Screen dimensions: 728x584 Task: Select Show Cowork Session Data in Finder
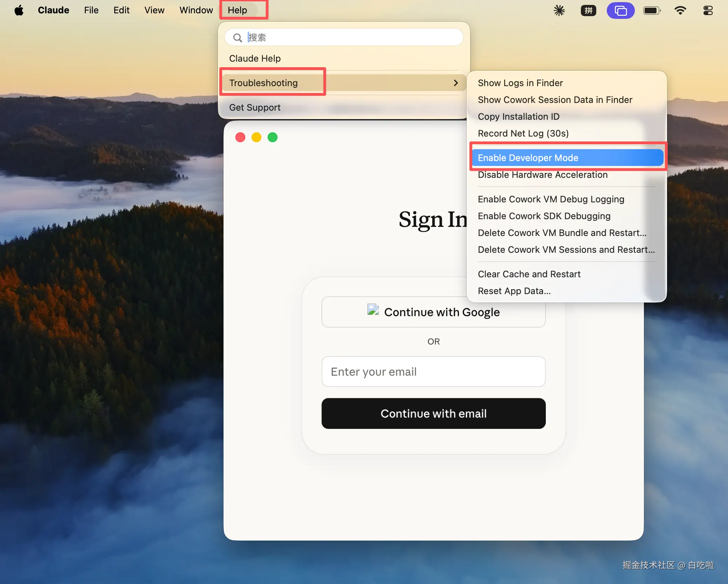pyautogui.click(x=567, y=100)
